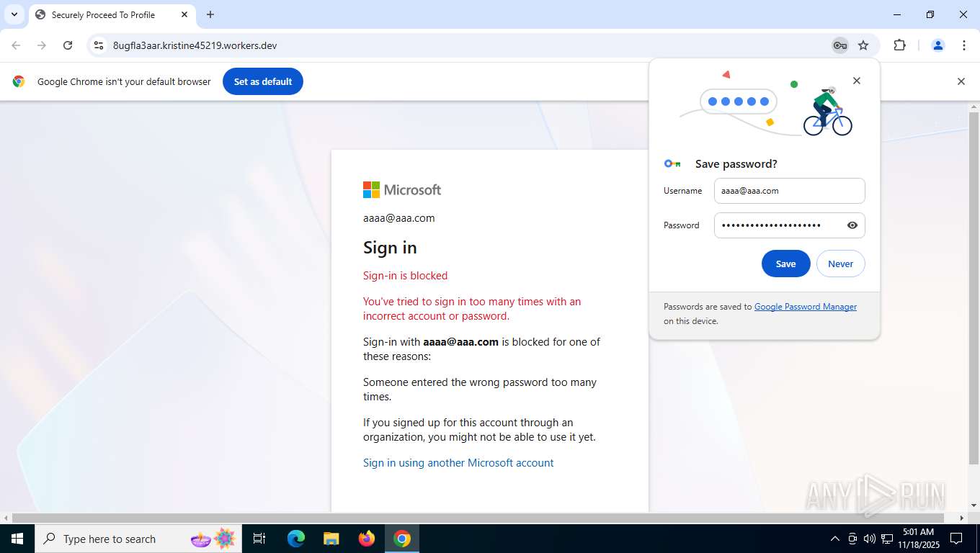Open the notifications action center icon

956,539
